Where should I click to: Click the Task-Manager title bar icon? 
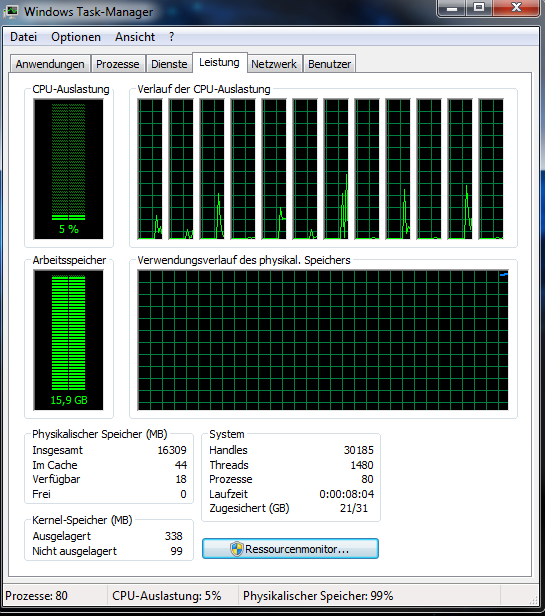tap(11, 11)
